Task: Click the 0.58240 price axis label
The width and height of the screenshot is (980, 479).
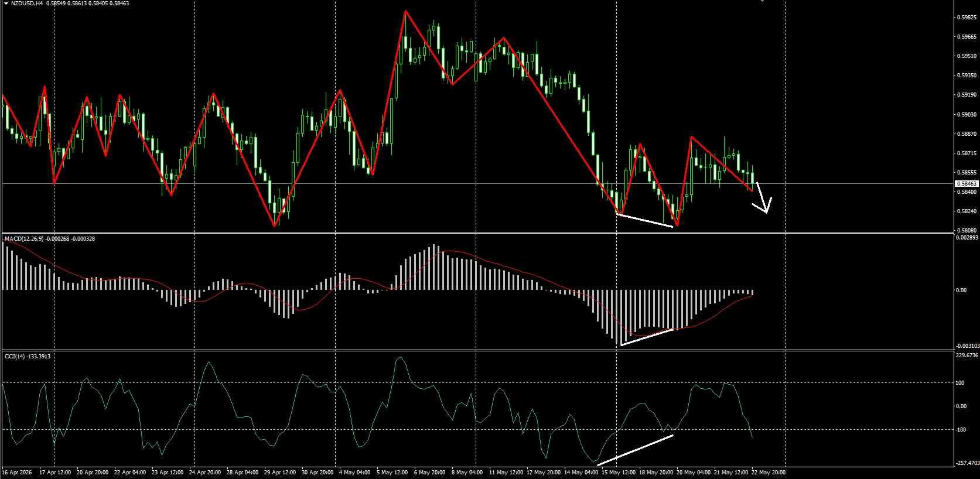Action: (x=967, y=211)
